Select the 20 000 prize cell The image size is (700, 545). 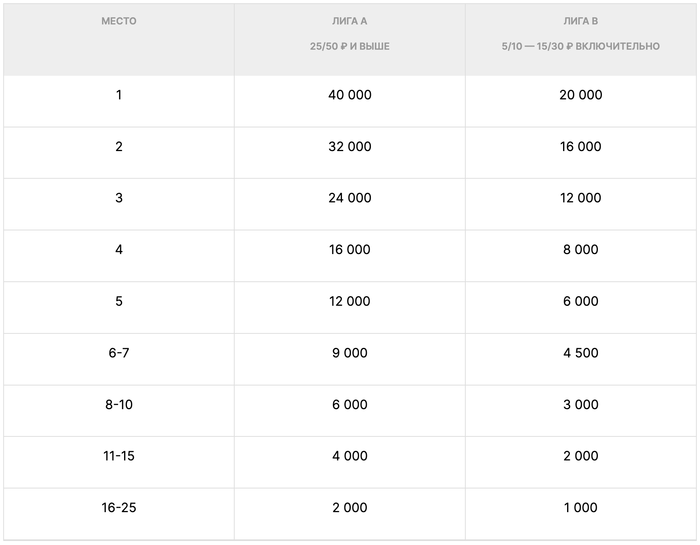(x=581, y=95)
